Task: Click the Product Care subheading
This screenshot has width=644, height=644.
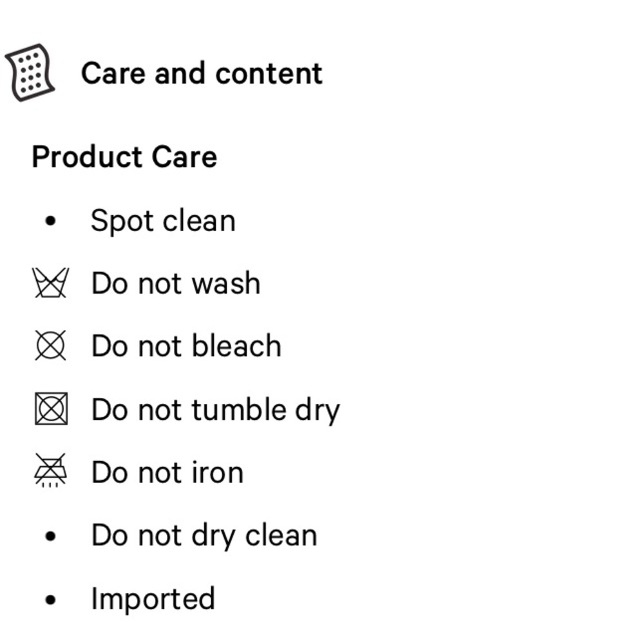Action: tap(124, 157)
